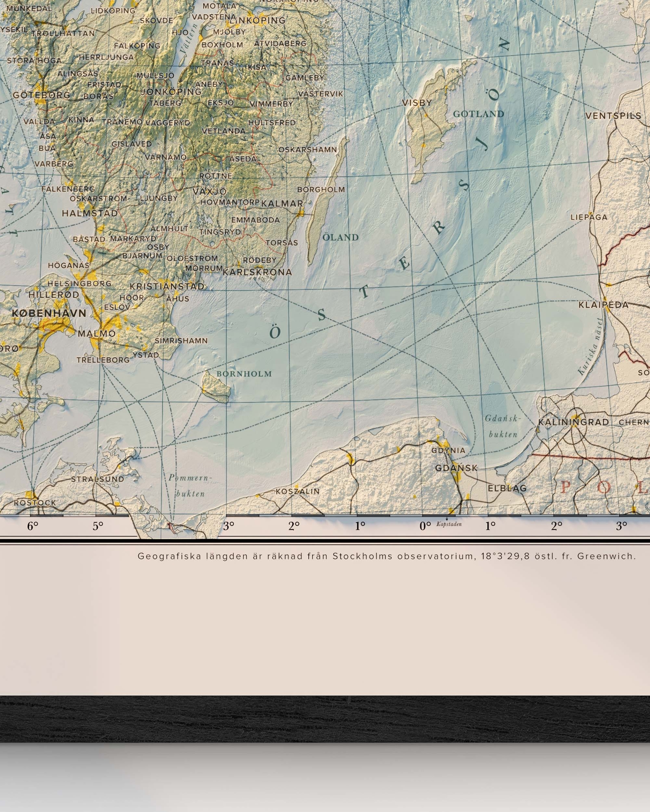The width and height of the screenshot is (650, 812).
Task: Click the ÖLAND island label
Action: click(x=340, y=237)
